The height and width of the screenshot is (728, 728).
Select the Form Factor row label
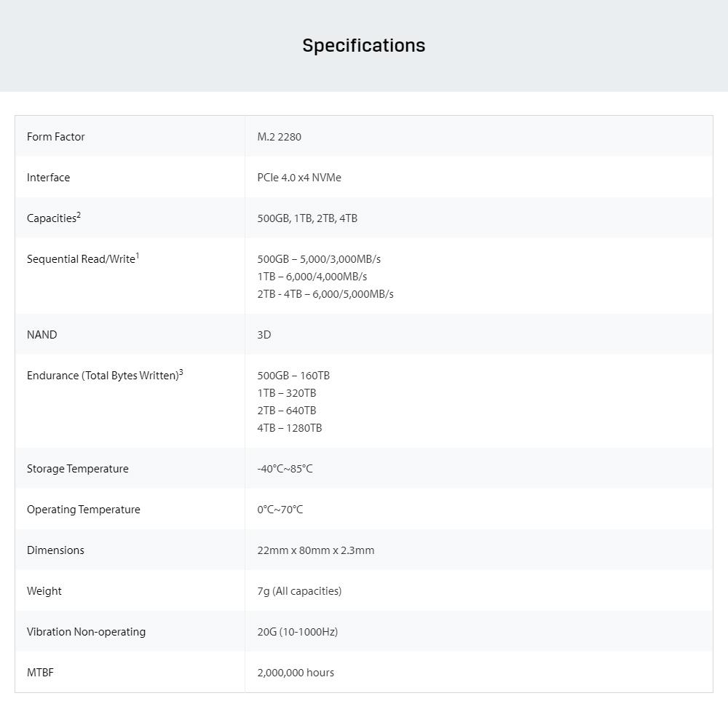coord(56,137)
